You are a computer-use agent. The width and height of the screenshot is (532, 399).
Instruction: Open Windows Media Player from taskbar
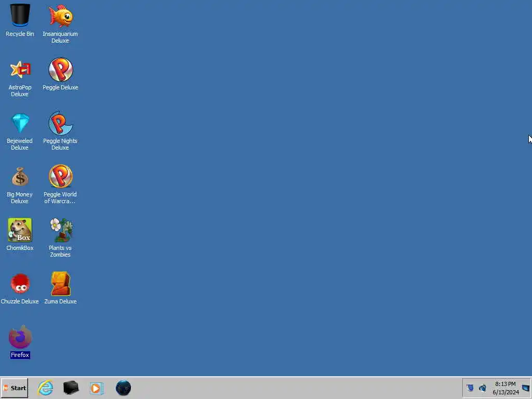click(97, 388)
